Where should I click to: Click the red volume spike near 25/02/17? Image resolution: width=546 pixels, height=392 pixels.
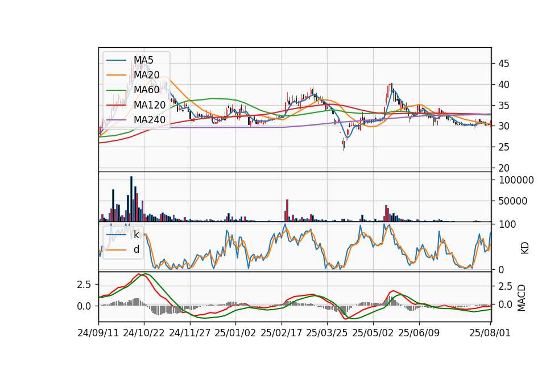[287, 210]
